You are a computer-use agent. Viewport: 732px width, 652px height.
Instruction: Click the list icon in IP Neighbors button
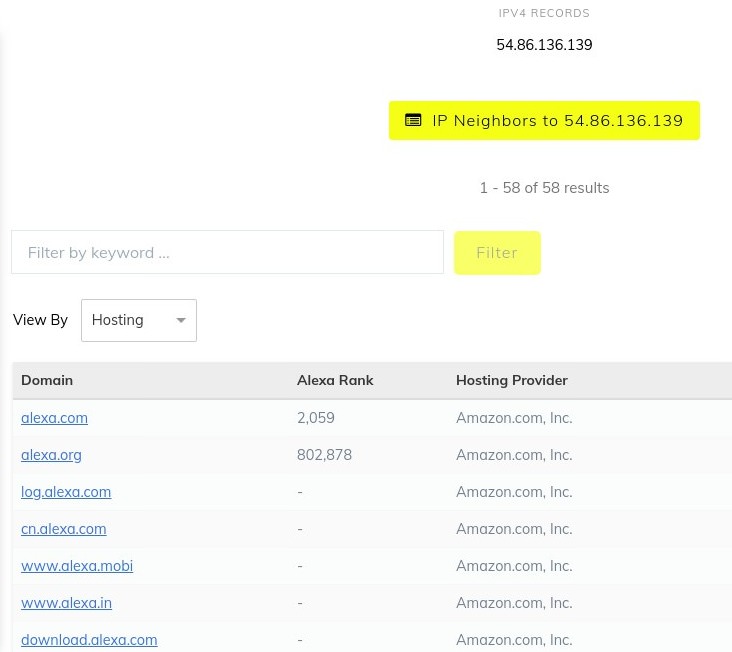click(413, 120)
